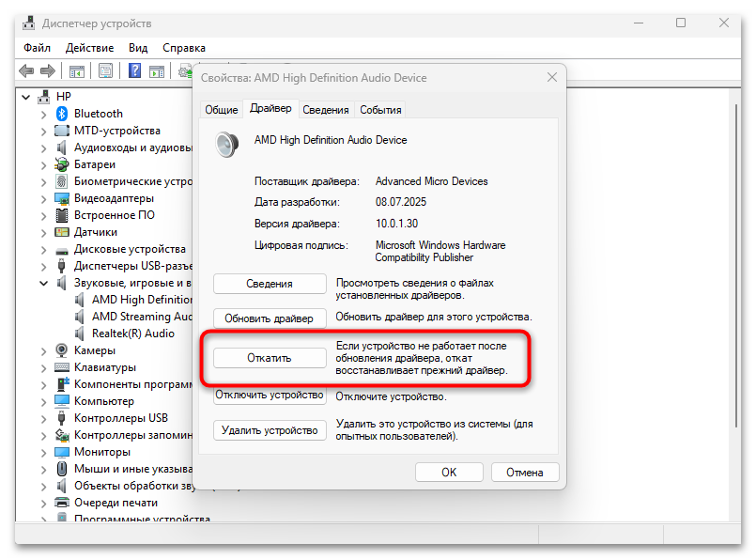Click the Properties toolbar icon

pos(105,70)
